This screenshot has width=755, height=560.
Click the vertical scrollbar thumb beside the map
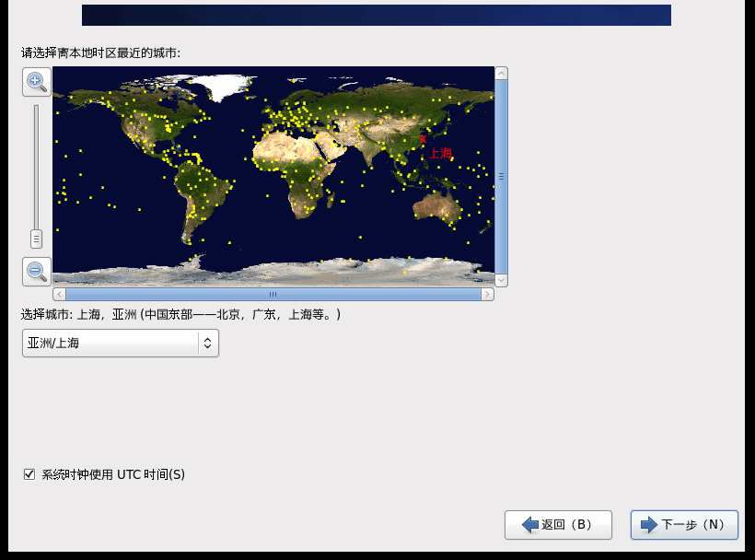click(x=501, y=177)
